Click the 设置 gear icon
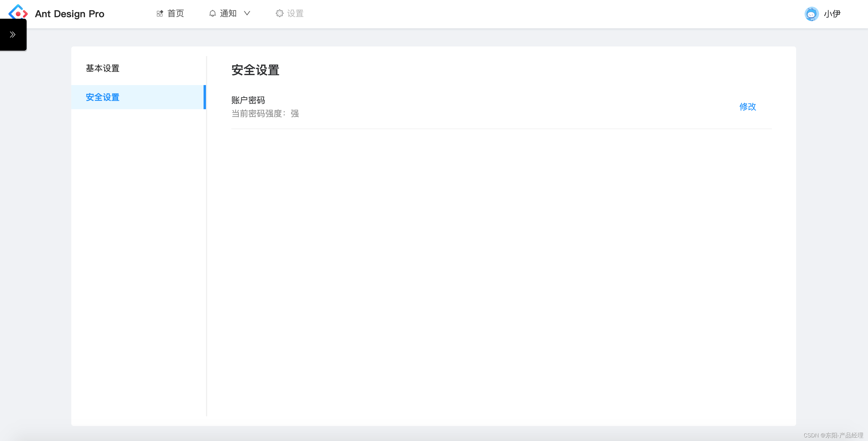The image size is (868, 441). click(x=279, y=14)
